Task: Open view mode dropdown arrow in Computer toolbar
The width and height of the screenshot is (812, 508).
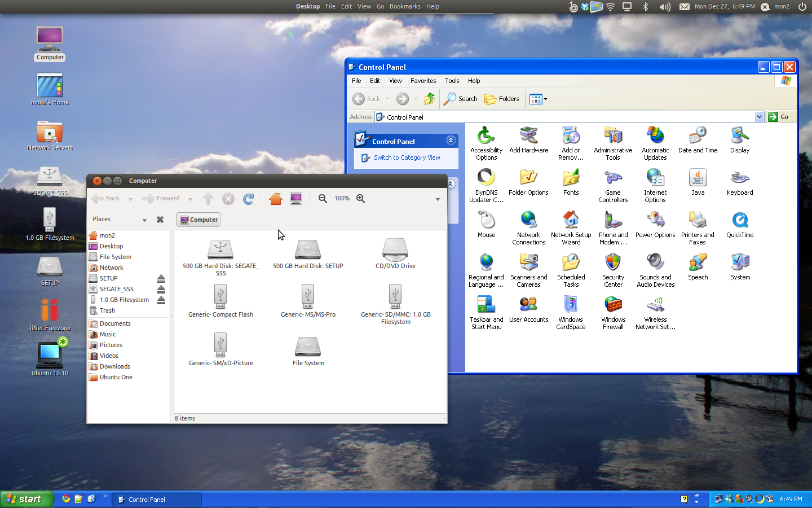Action: pos(438,199)
